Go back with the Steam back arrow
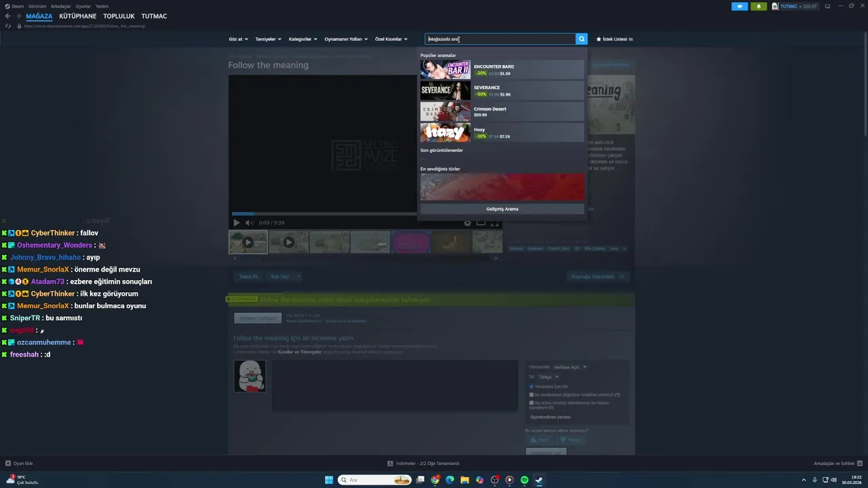The height and width of the screenshot is (488, 868). tap(7, 16)
